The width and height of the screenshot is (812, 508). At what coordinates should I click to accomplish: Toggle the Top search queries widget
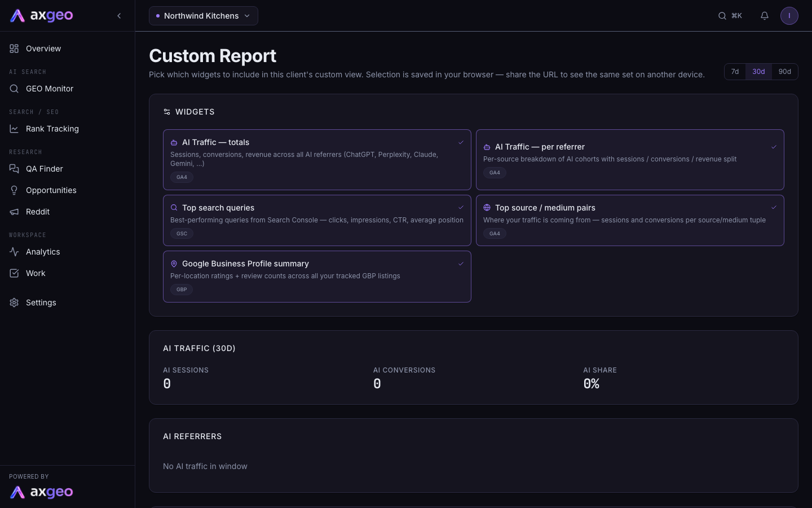[317, 220]
